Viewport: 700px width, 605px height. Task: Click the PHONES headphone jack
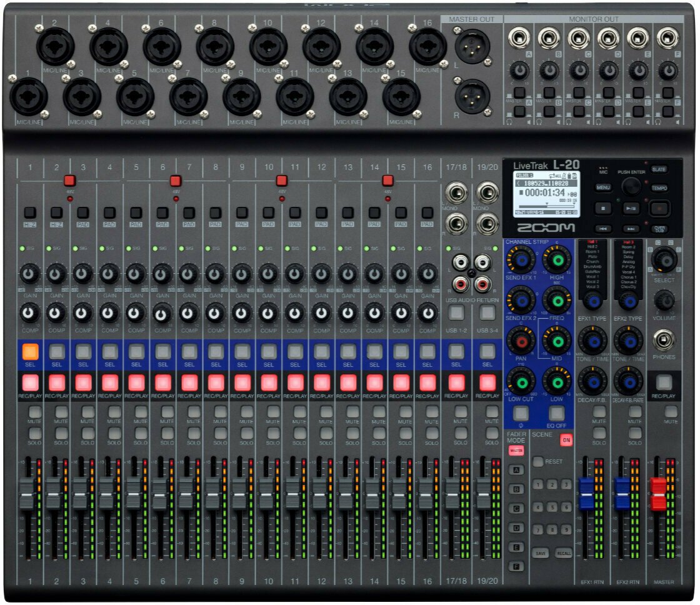(664, 339)
